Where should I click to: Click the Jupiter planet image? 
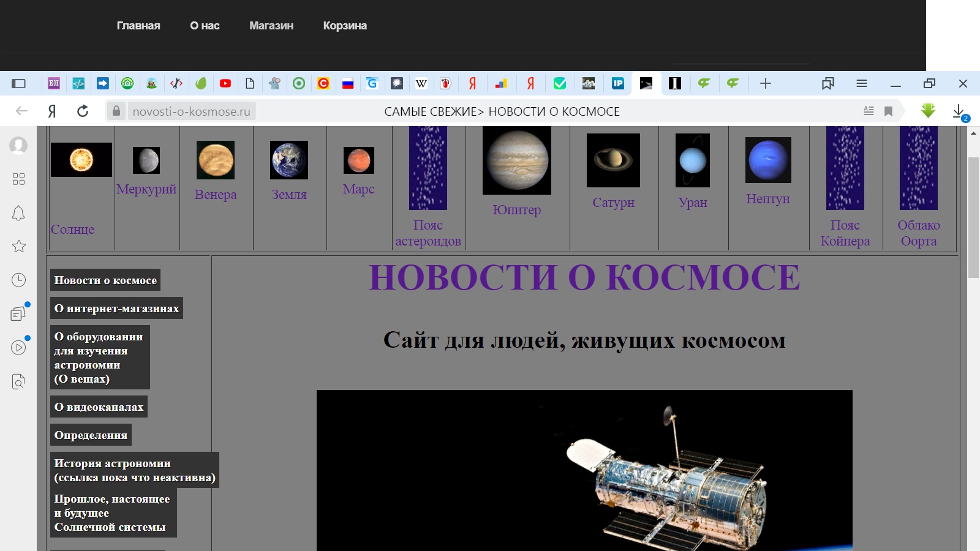pyautogui.click(x=517, y=160)
